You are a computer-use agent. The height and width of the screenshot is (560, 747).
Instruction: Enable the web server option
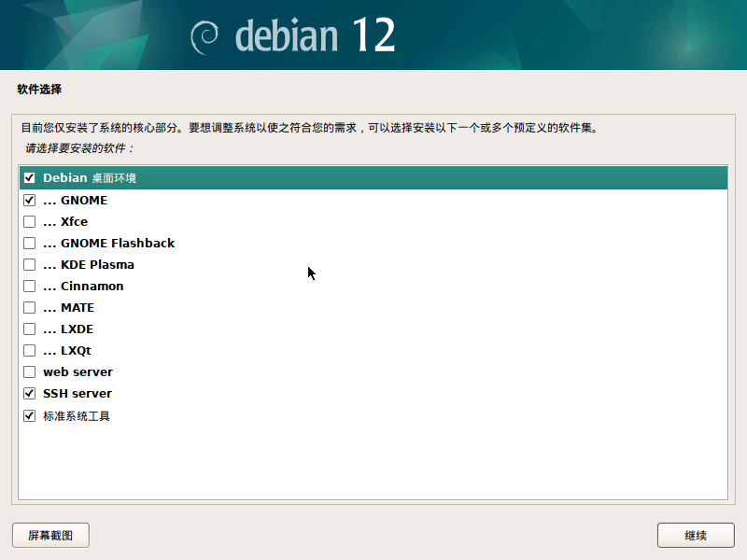[x=29, y=371]
